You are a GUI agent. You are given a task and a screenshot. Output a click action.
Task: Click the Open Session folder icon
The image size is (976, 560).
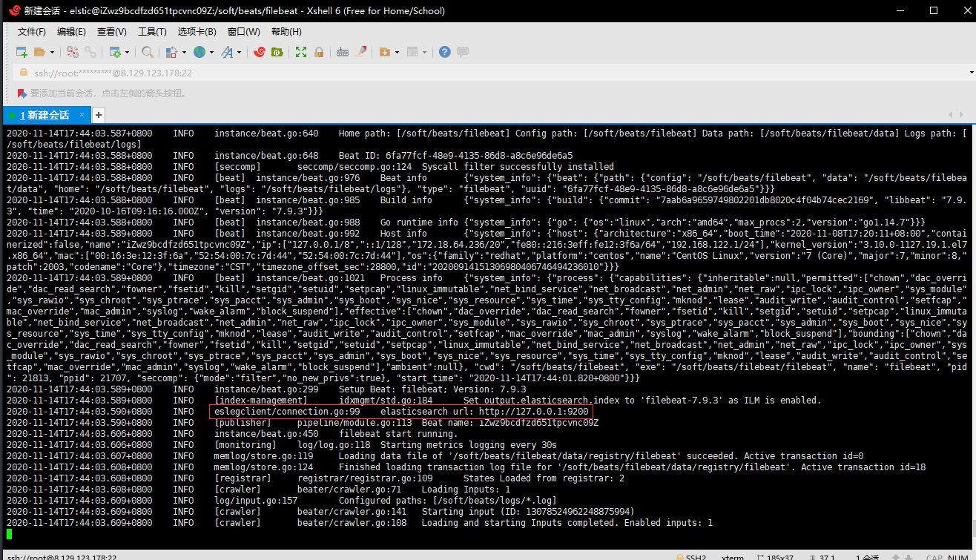click(x=40, y=52)
